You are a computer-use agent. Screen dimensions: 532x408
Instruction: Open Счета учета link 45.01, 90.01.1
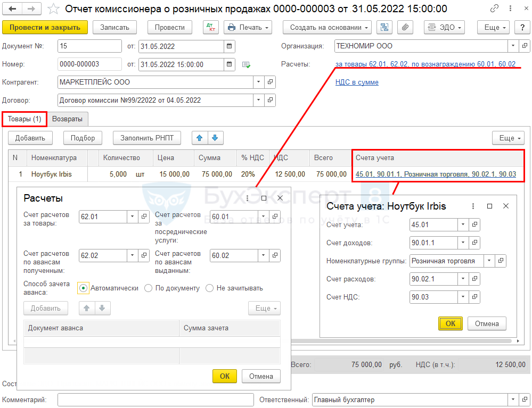pos(436,174)
